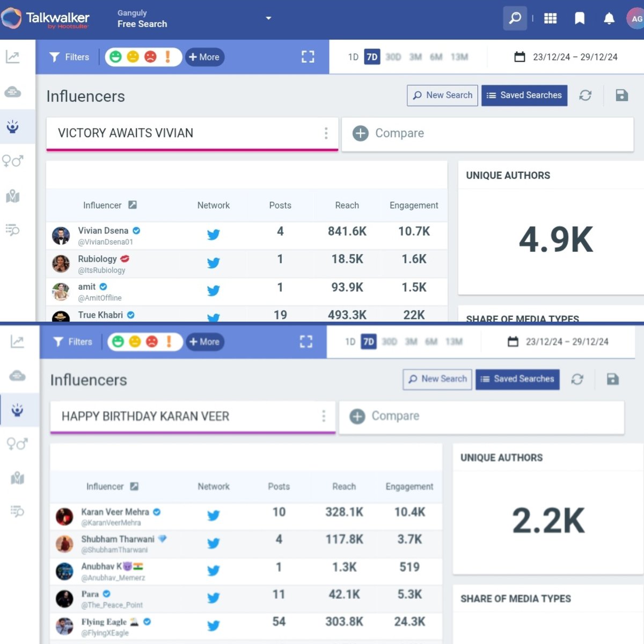Image resolution: width=644 pixels, height=644 pixels.
Task: Save icon in bottom Influencers panel
Action: pyautogui.click(x=613, y=379)
